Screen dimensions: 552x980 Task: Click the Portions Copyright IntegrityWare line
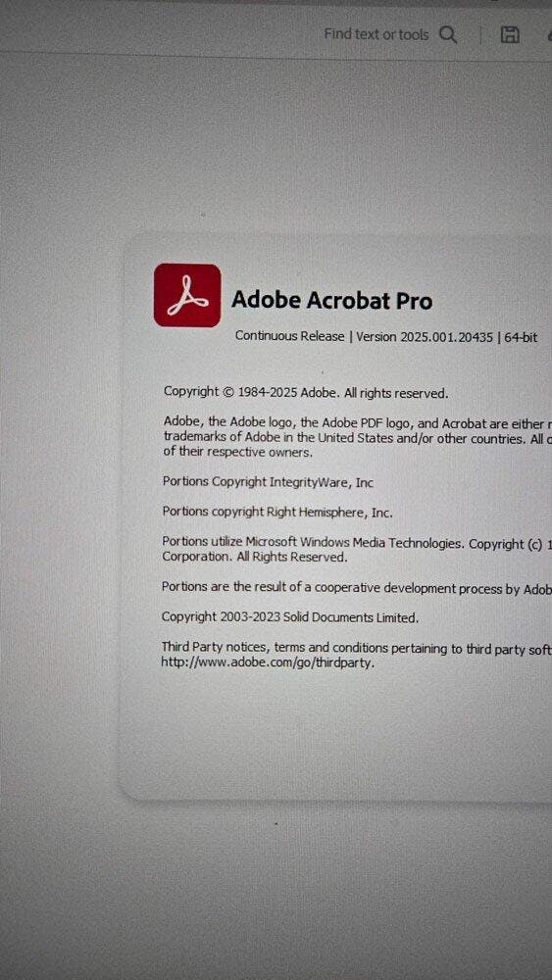point(268,482)
